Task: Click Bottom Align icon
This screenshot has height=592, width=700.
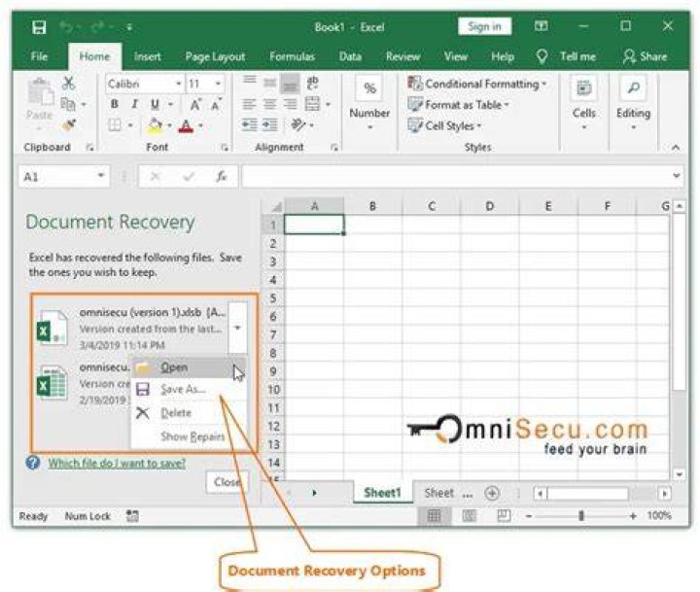Action: [290, 83]
